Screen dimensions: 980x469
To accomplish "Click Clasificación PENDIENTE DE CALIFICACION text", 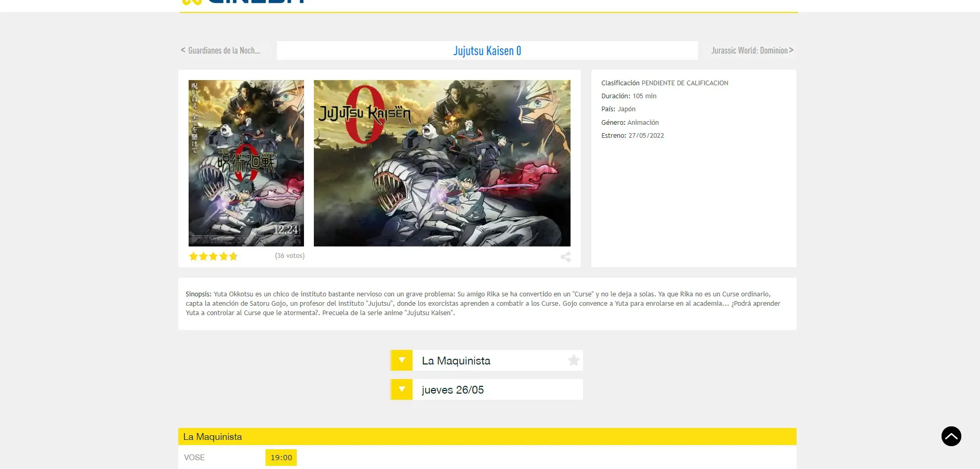I will 665,83.
